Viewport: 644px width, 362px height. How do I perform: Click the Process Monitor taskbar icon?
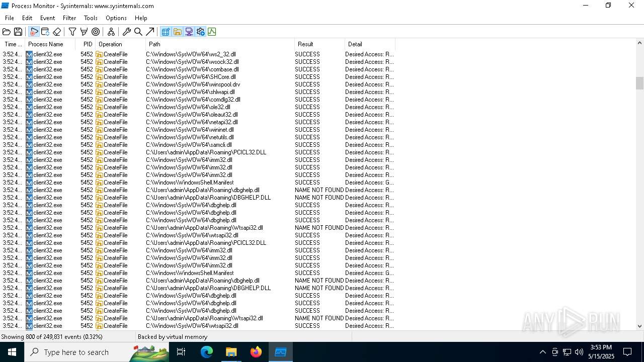pos(281,352)
